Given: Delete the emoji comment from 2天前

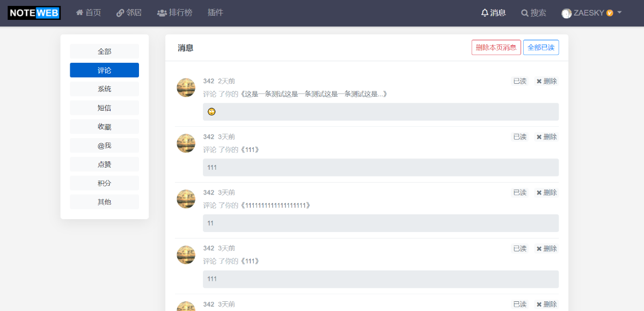Looking at the screenshot, I should point(547,81).
